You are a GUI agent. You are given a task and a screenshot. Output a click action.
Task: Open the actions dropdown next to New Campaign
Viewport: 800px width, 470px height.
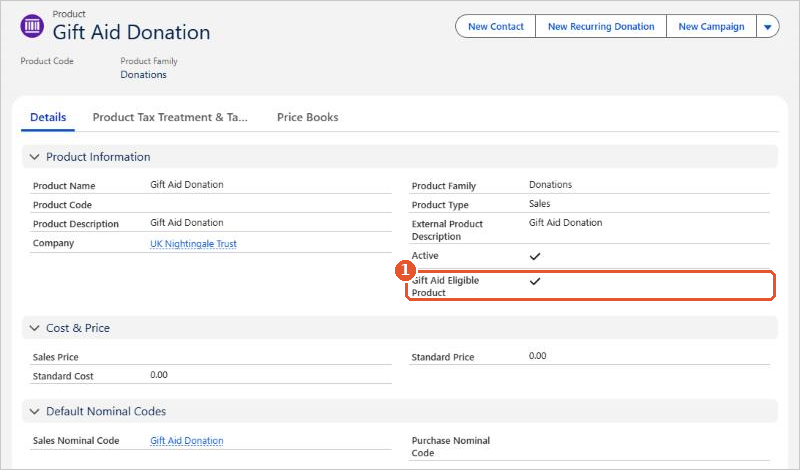(767, 27)
